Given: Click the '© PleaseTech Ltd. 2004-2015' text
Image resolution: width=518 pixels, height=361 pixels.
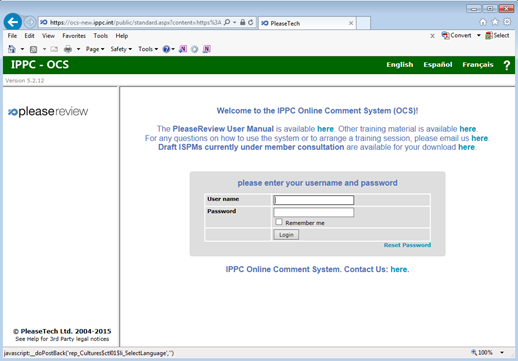Looking at the screenshot, I should 62,331.
